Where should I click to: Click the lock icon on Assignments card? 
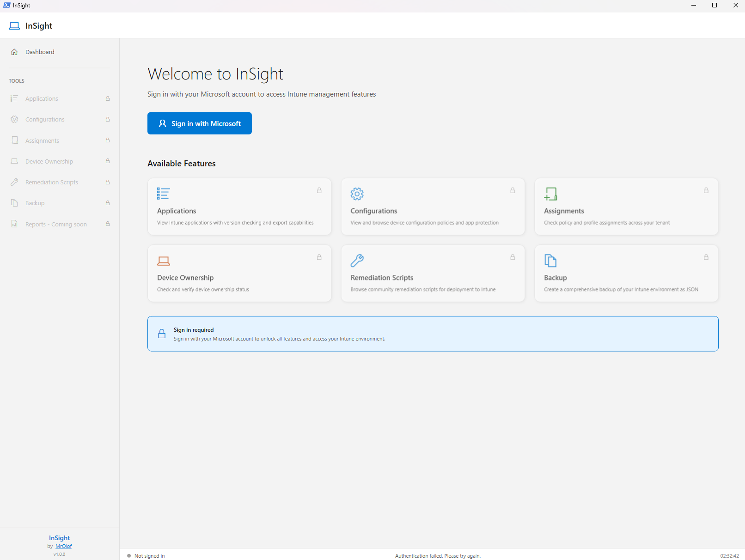tap(706, 190)
